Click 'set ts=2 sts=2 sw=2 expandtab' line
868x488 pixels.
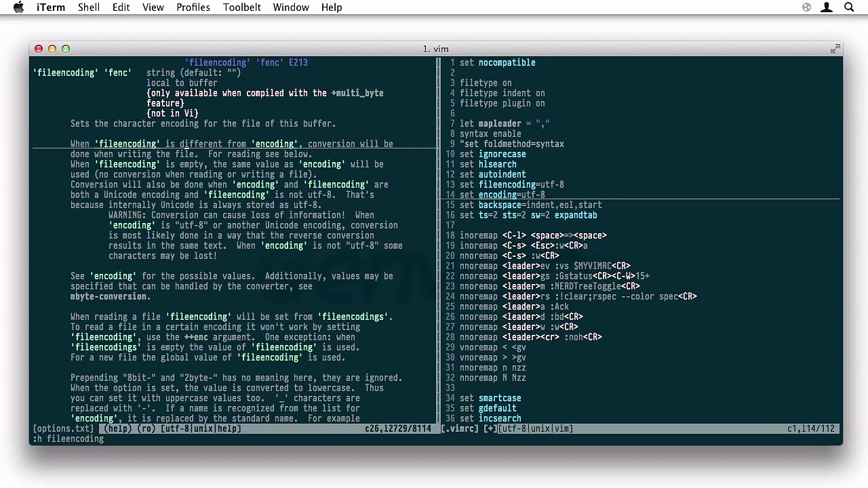528,216
